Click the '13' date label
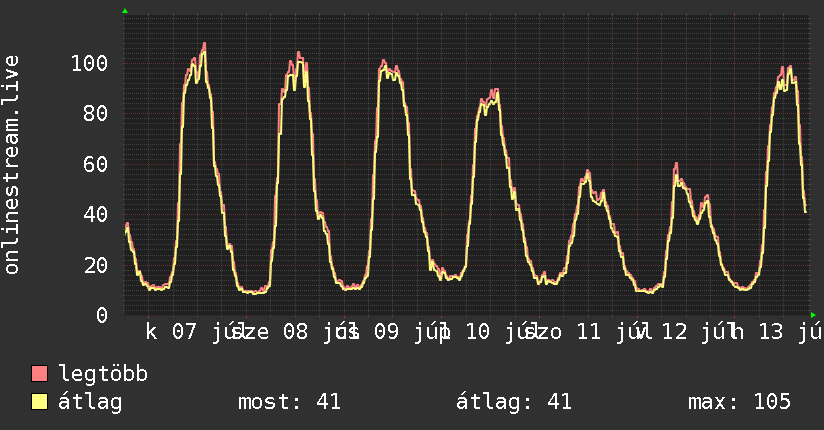Image resolution: width=824 pixels, height=430 pixels. (x=771, y=332)
